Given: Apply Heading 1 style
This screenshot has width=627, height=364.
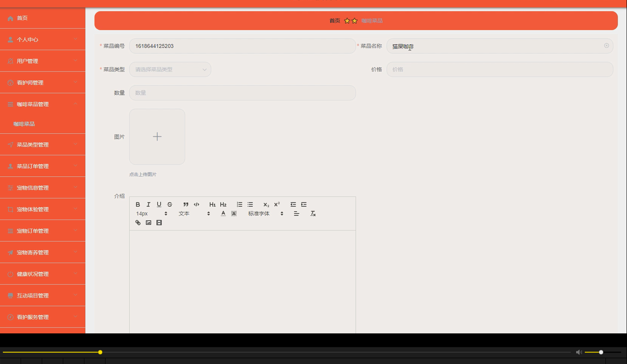Looking at the screenshot, I should [x=213, y=204].
